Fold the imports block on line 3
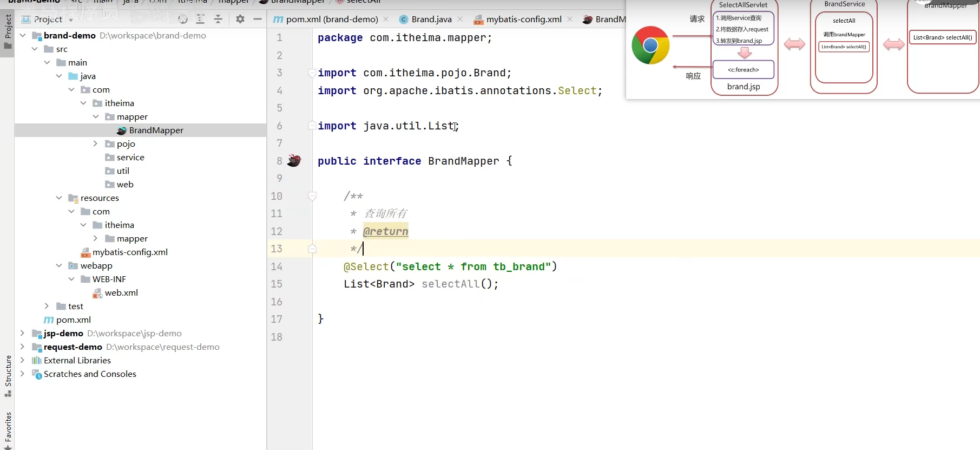 point(312,73)
